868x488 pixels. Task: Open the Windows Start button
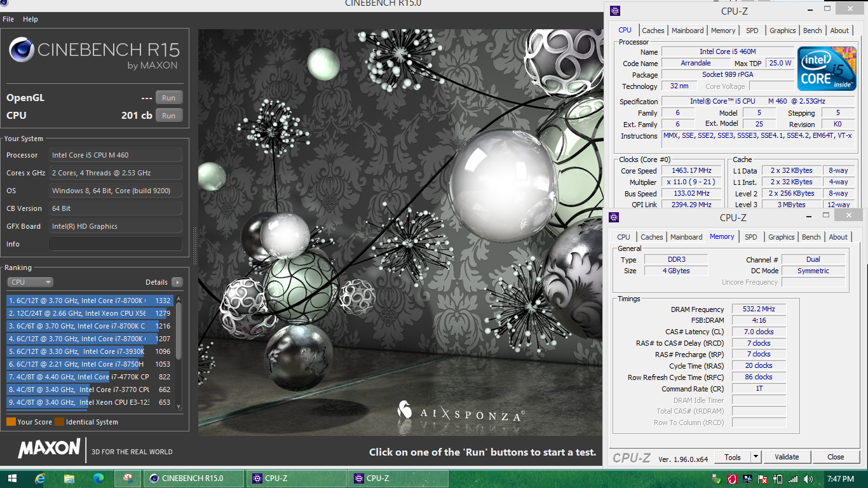[x=12, y=478]
